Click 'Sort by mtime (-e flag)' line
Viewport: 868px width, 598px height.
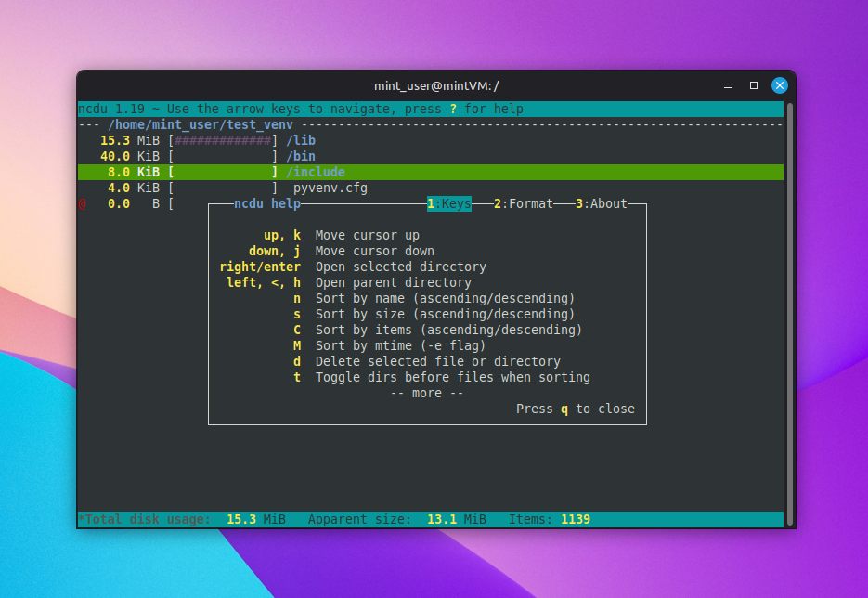tap(400, 345)
